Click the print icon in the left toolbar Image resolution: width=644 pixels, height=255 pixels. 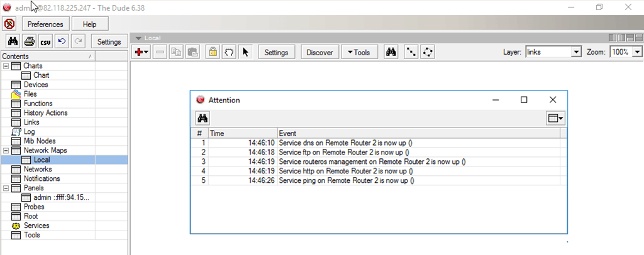[29, 42]
